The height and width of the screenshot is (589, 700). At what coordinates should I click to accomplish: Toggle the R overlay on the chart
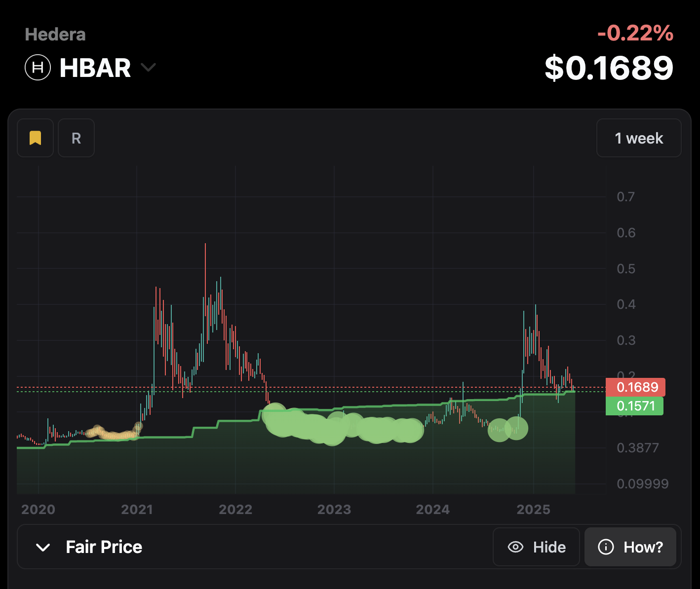click(76, 138)
